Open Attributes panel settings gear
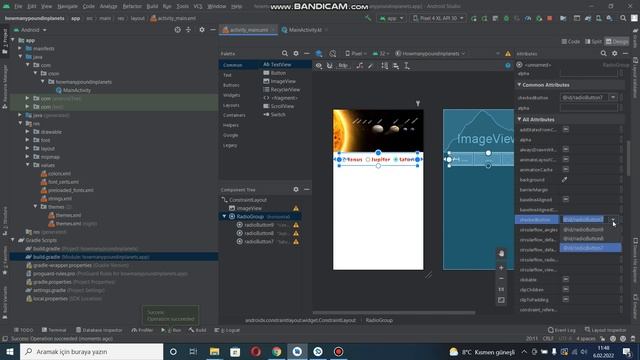The image size is (640, 360). coord(615,53)
